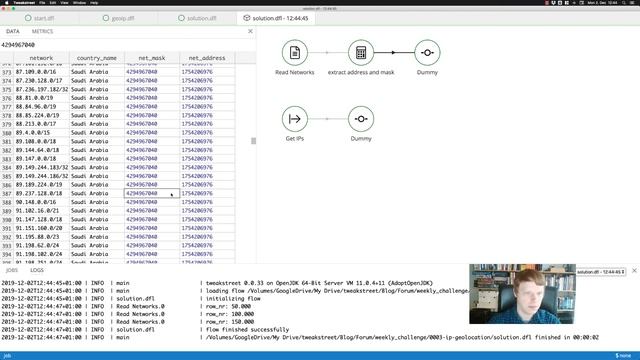Select network cell 87.236.197.182/32
The width and height of the screenshot is (640, 360).
[x=41, y=89]
